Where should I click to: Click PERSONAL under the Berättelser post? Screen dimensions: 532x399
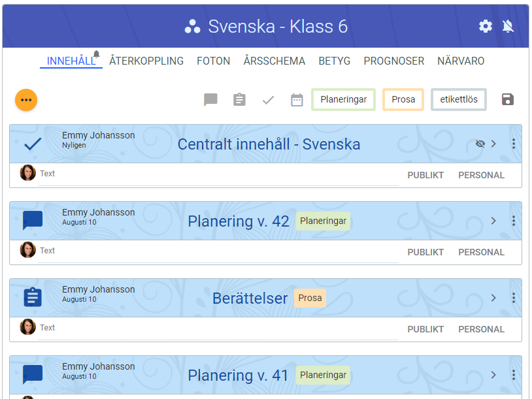481,329
